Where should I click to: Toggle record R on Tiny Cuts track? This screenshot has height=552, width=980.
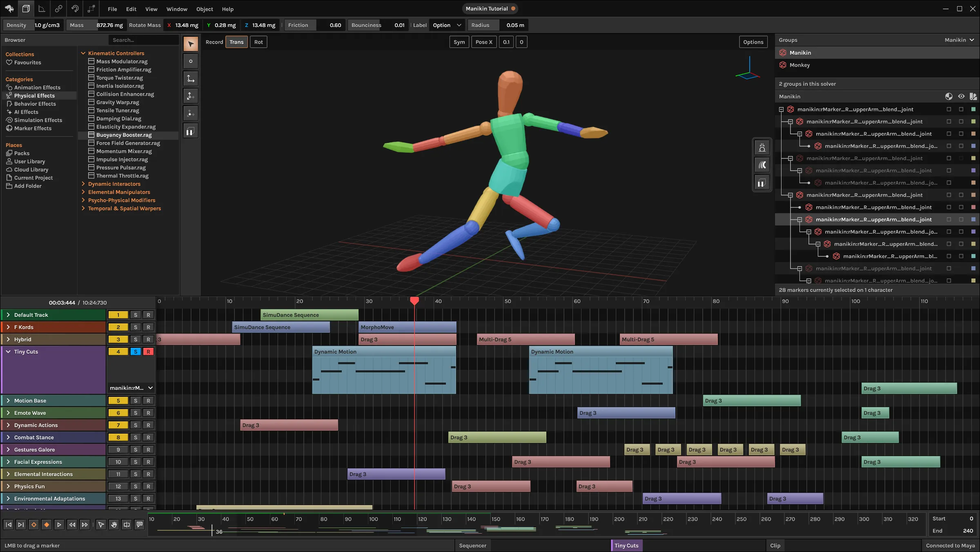point(148,352)
